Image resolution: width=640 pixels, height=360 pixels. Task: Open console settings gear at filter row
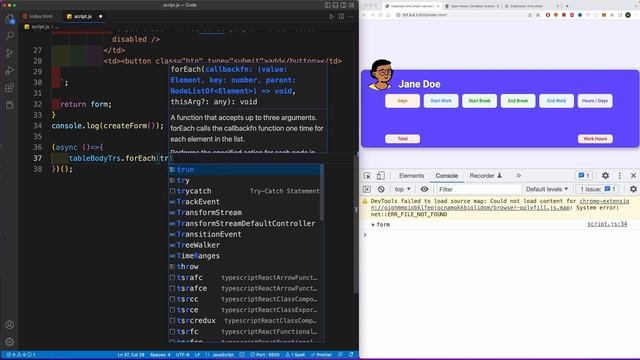coord(633,189)
